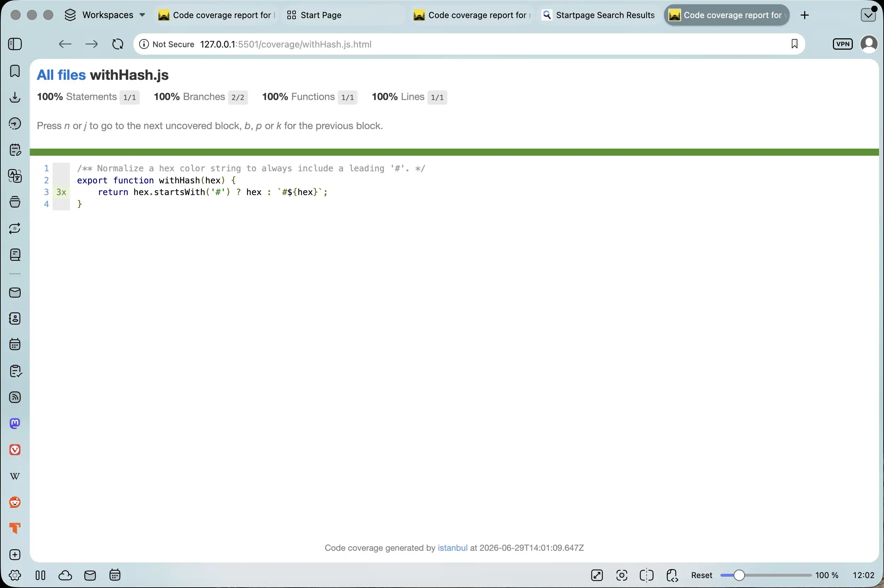The height and width of the screenshot is (588, 884).
Task: Open a new tab
Action: pyautogui.click(x=805, y=15)
